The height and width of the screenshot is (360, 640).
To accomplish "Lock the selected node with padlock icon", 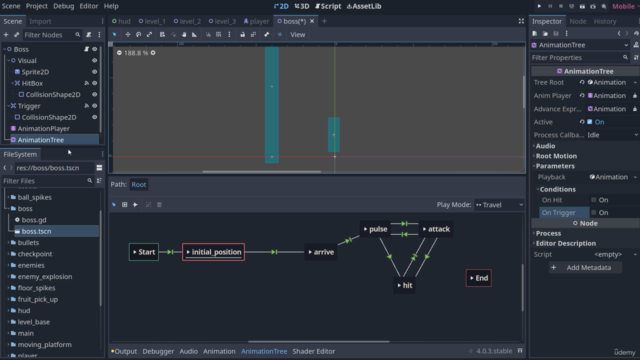I will (242, 35).
